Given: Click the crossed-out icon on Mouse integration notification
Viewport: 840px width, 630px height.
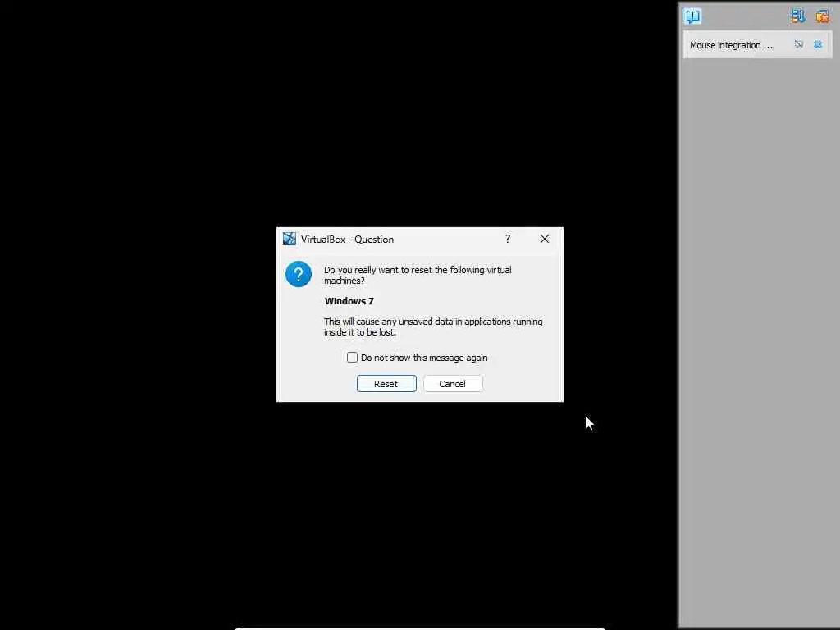Looking at the screenshot, I should click(x=799, y=44).
